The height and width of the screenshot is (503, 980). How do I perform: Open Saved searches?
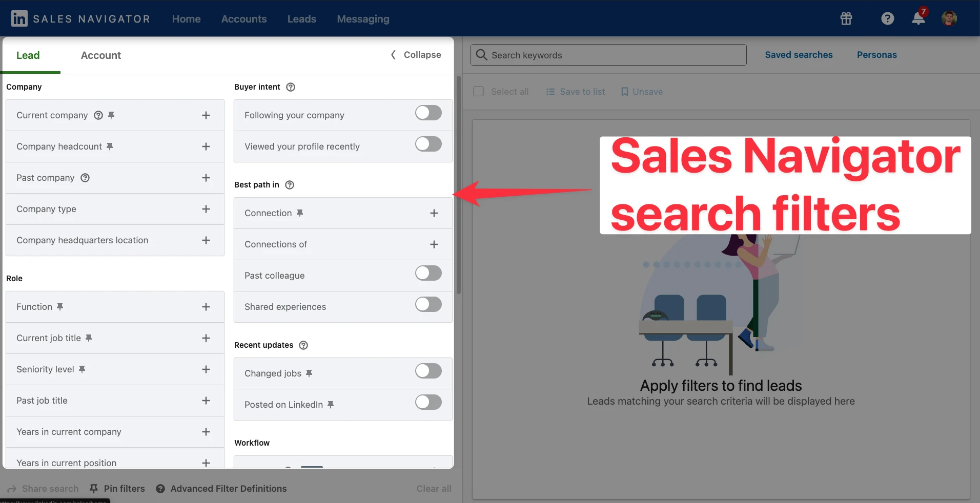(x=799, y=55)
